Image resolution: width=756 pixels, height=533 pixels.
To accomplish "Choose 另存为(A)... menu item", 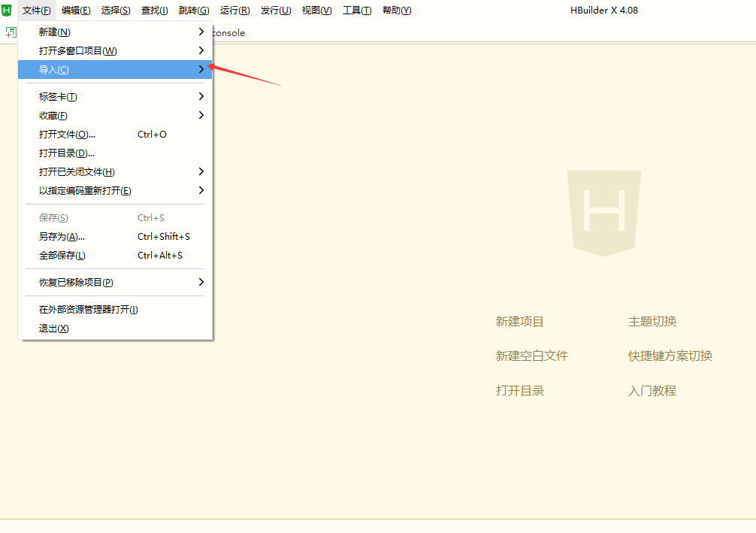I will point(115,236).
